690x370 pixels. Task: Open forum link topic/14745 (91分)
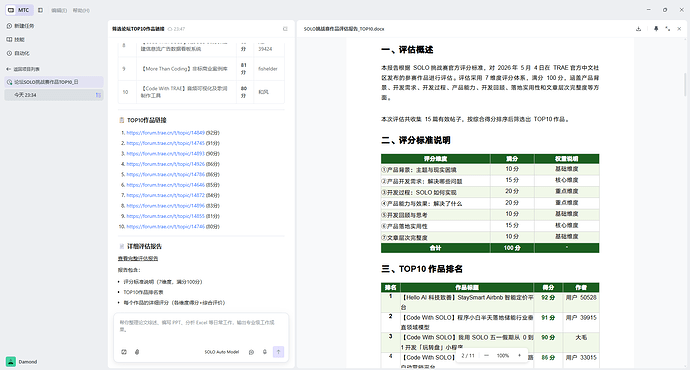click(165, 143)
